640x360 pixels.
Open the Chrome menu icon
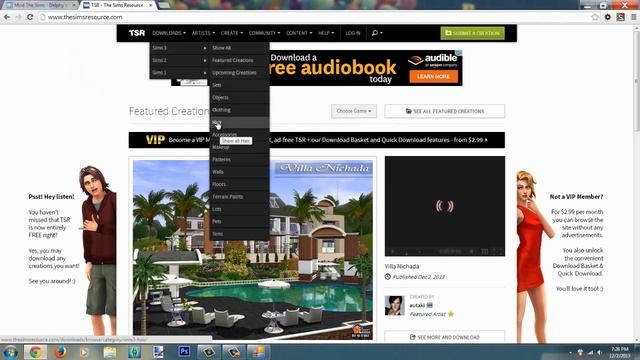click(x=633, y=17)
